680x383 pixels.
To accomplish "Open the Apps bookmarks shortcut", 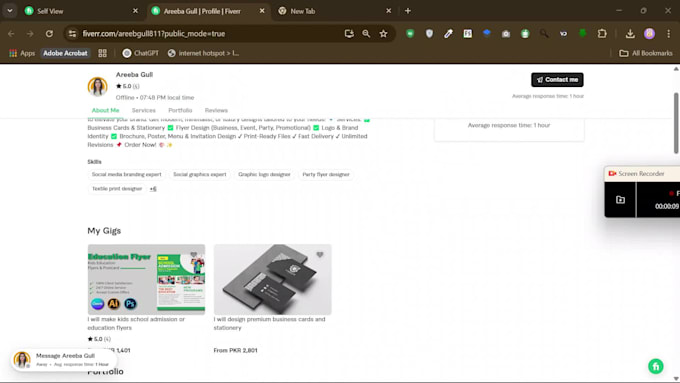I will pyautogui.click(x=22, y=53).
